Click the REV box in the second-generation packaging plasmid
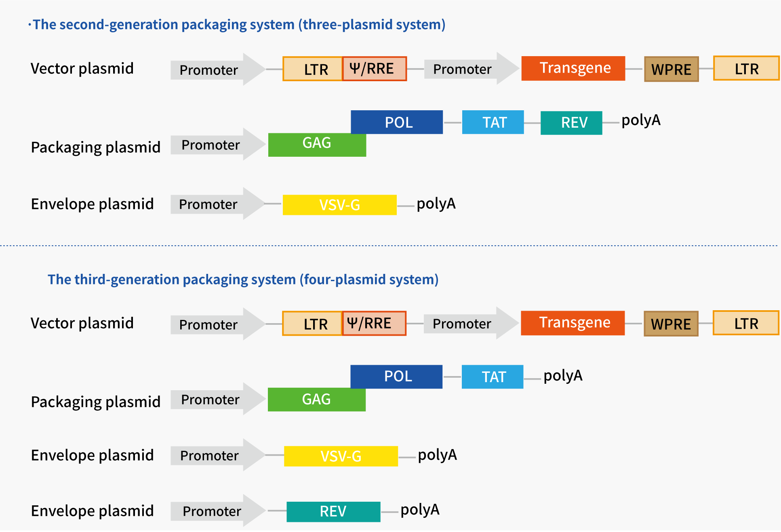 (571, 123)
